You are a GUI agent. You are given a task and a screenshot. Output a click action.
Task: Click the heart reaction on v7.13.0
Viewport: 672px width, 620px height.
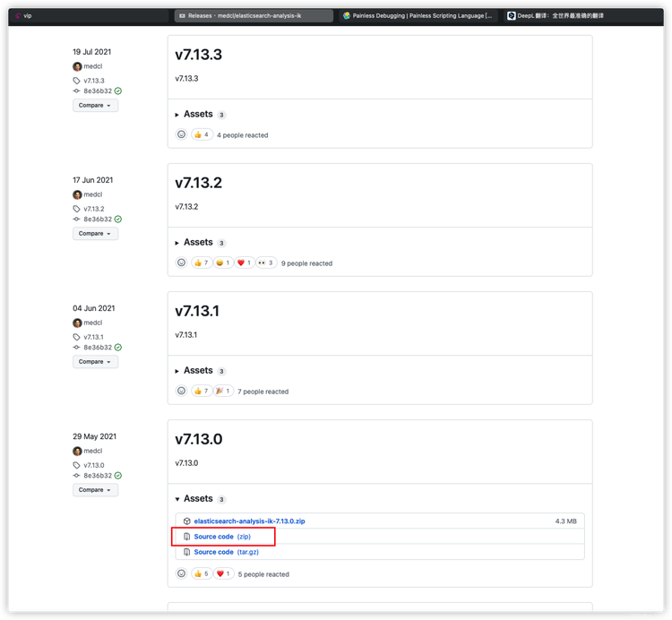coord(223,573)
